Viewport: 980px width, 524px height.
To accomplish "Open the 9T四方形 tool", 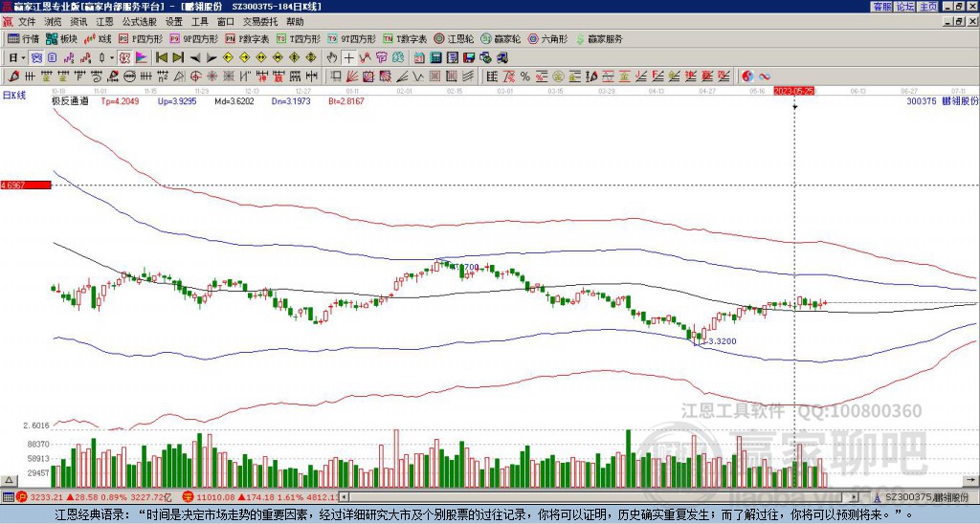I will pyautogui.click(x=351, y=38).
